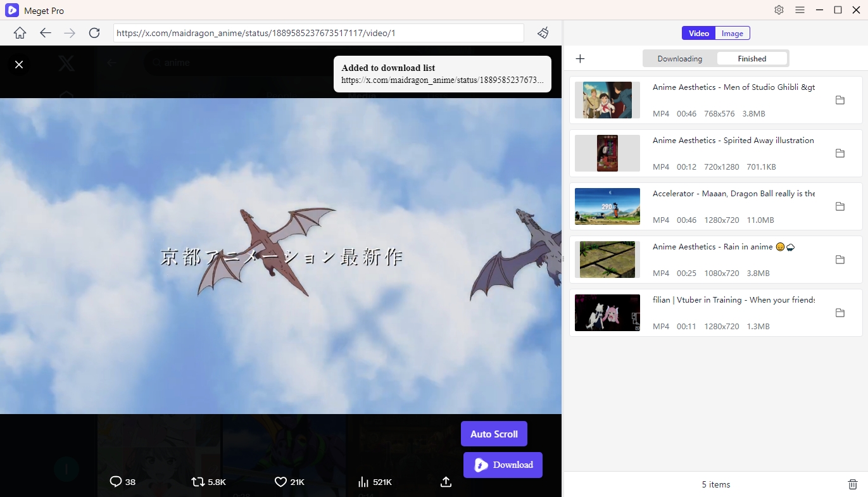The height and width of the screenshot is (497, 868).
Task: Open the filian Vtuber video thumbnail
Action: (607, 313)
